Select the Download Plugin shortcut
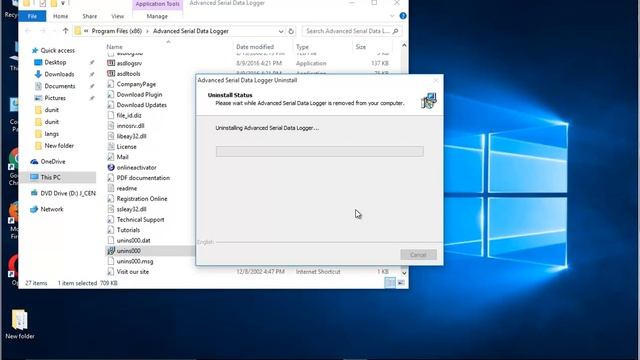Image resolution: width=640 pixels, height=360 pixels. point(139,94)
